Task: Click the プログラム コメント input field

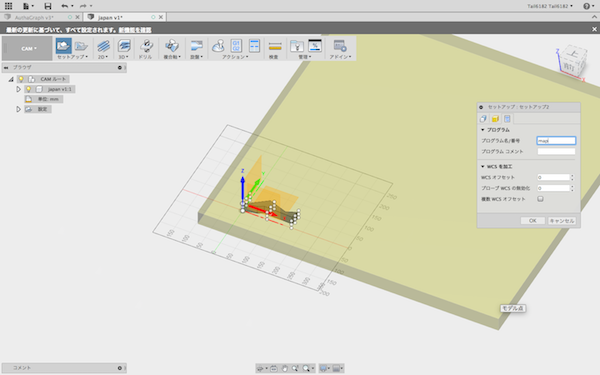Action: tap(556, 151)
